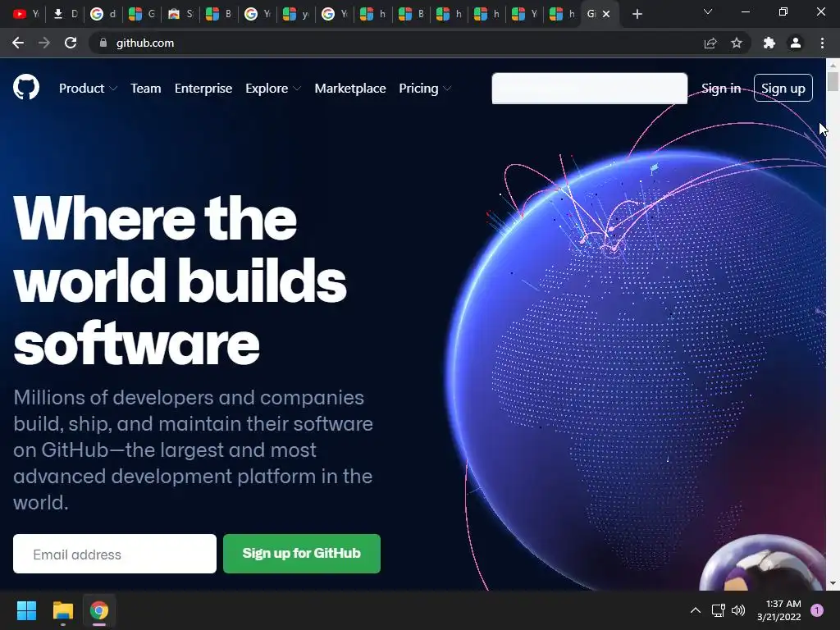Click the green Sign up for GitHub button
Viewport: 840px width, 630px height.
pos(302,554)
